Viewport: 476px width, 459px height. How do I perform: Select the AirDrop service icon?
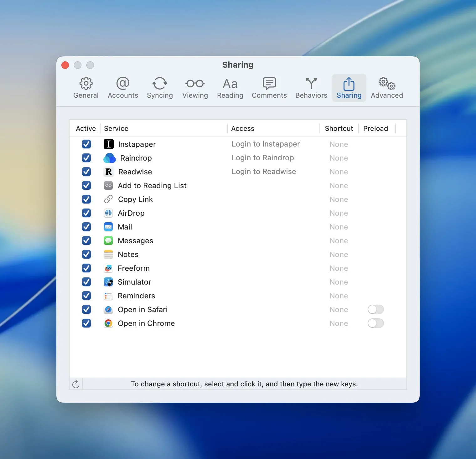(108, 213)
